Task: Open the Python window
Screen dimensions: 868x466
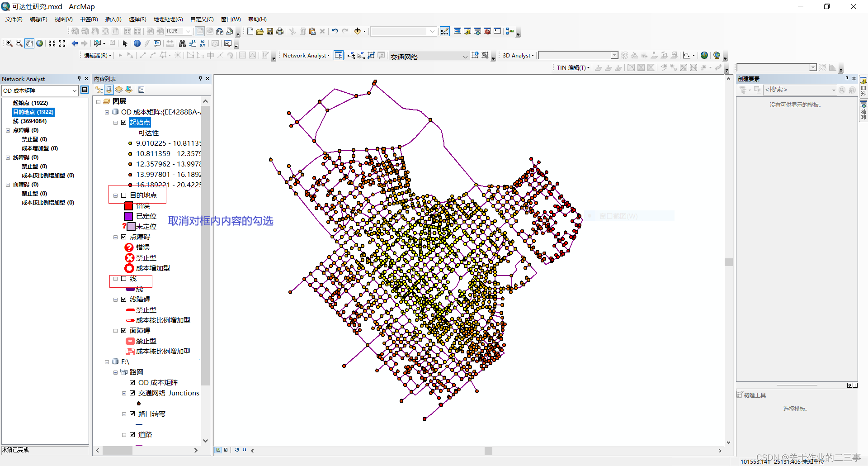Action: click(x=497, y=31)
